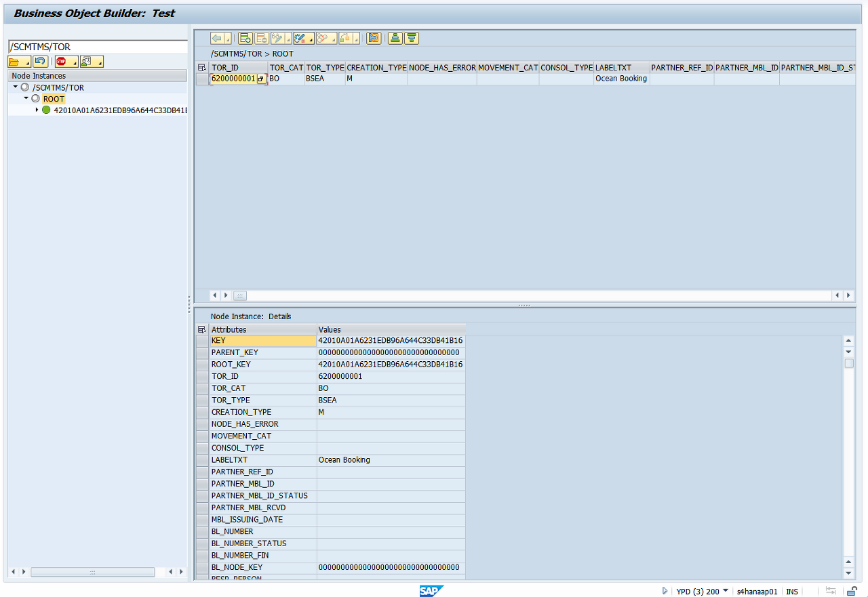Click the Values column header

pos(391,329)
